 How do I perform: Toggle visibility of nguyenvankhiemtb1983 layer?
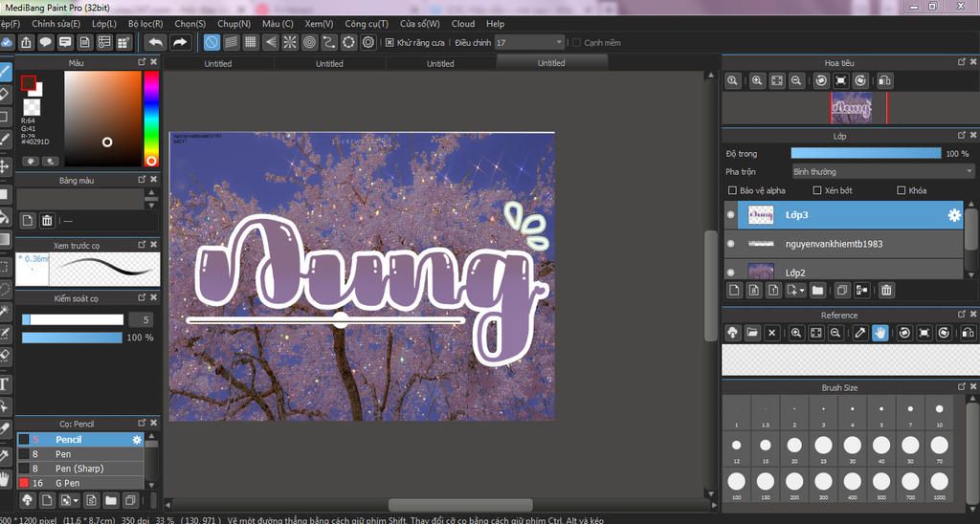coord(730,244)
